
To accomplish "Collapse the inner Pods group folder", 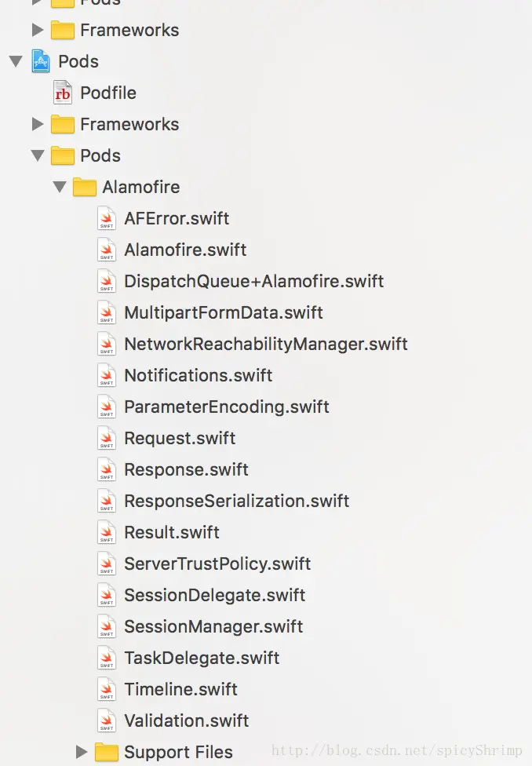I will [x=37, y=155].
